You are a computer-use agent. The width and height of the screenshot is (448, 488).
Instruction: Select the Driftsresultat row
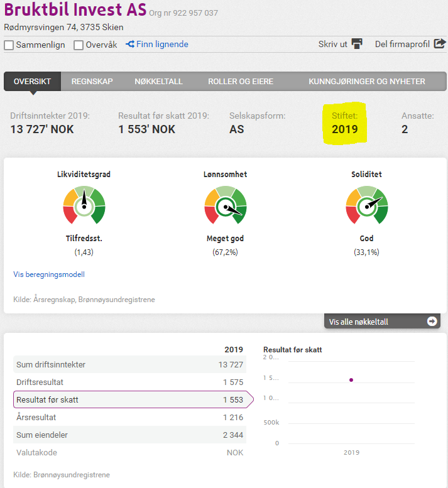pyautogui.click(x=130, y=382)
